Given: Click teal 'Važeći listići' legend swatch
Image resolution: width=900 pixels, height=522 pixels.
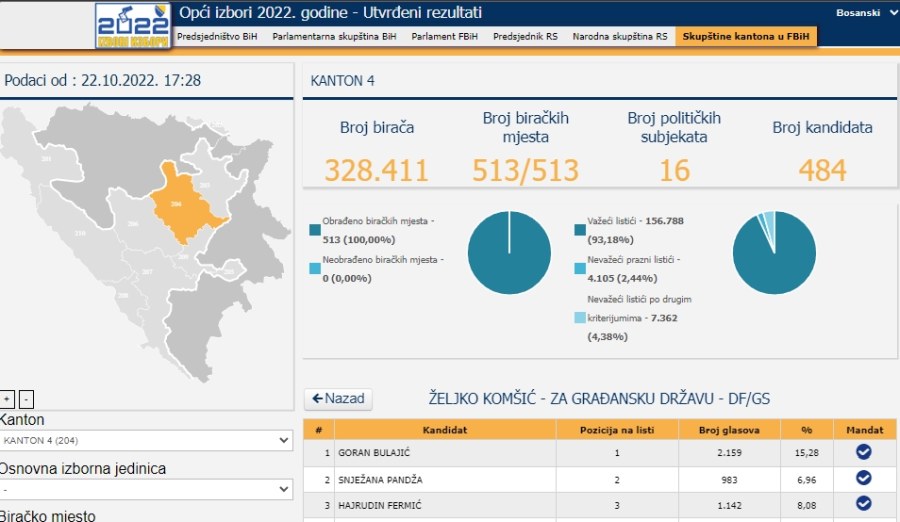Looking at the screenshot, I should [x=580, y=229].
